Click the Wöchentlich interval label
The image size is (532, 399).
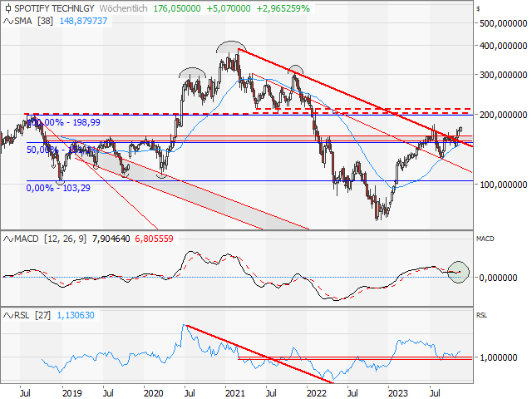tap(124, 8)
